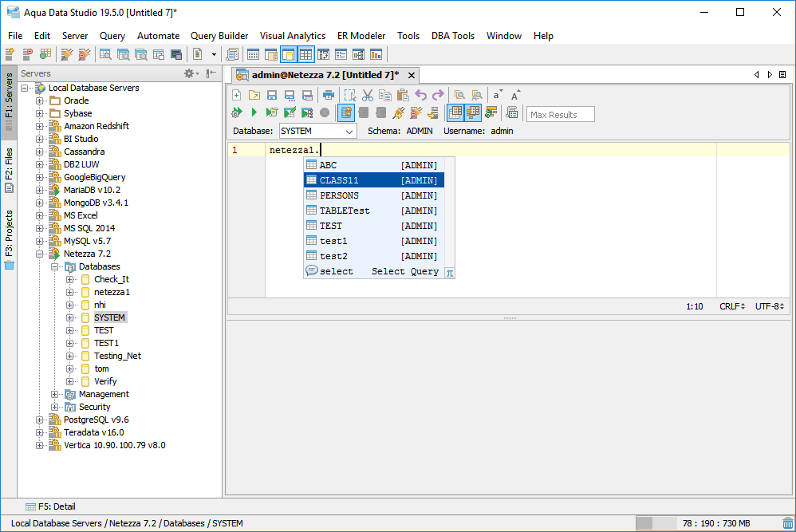Toggle the grid results button beside refresh-tree icon
The height and width of the screenshot is (532, 796).
point(455,112)
